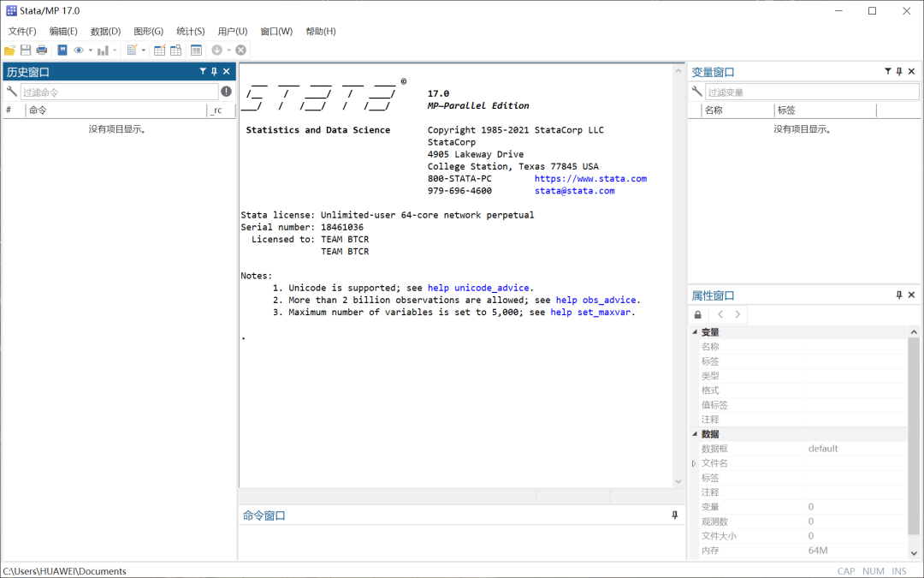Screen dimensions: 924x578
Task: Open the Do-file Editor icon
Action: click(x=132, y=51)
